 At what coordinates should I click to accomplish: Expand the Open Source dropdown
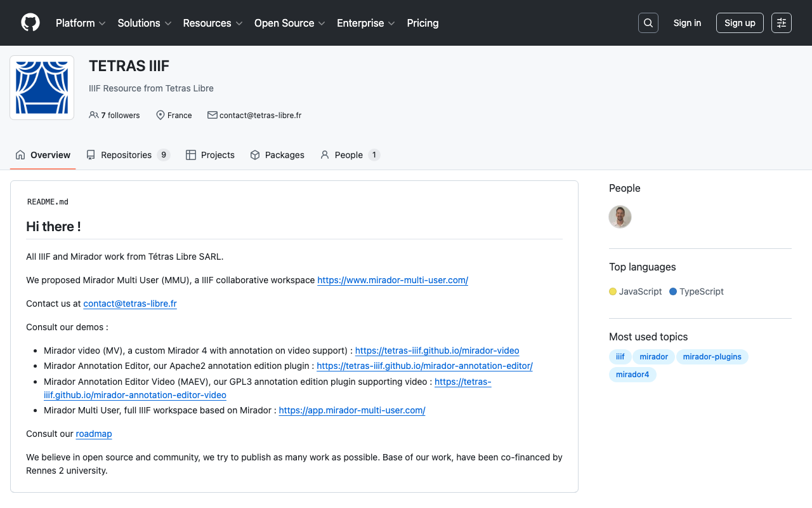point(289,23)
